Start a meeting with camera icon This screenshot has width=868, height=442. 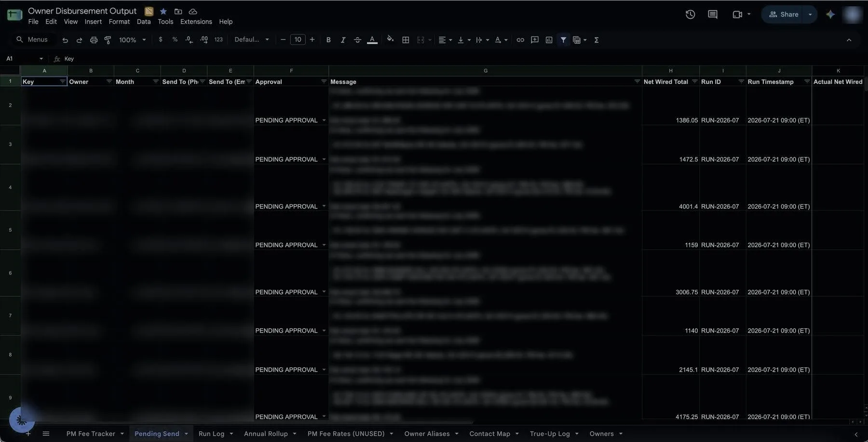point(737,14)
